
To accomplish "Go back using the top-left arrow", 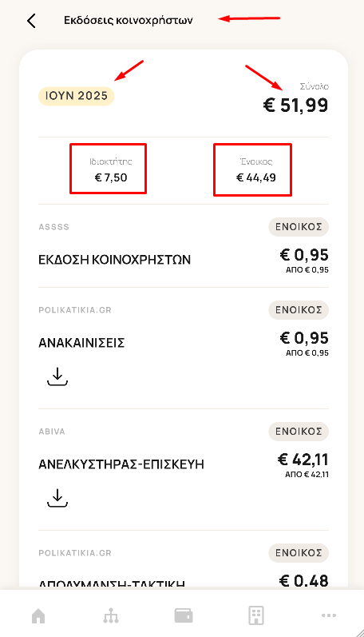I will pos(31,21).
